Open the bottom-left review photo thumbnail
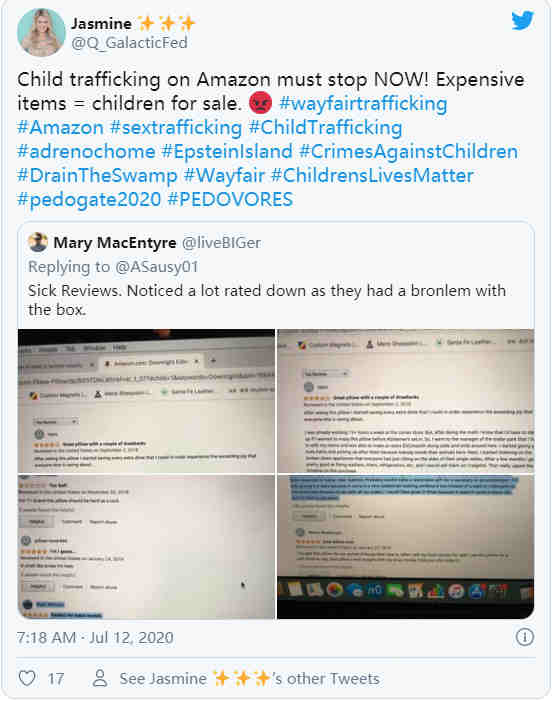Image resolution: width=553 pixels, height=701 pixels. pyautogui.click(x=146, y=547)
